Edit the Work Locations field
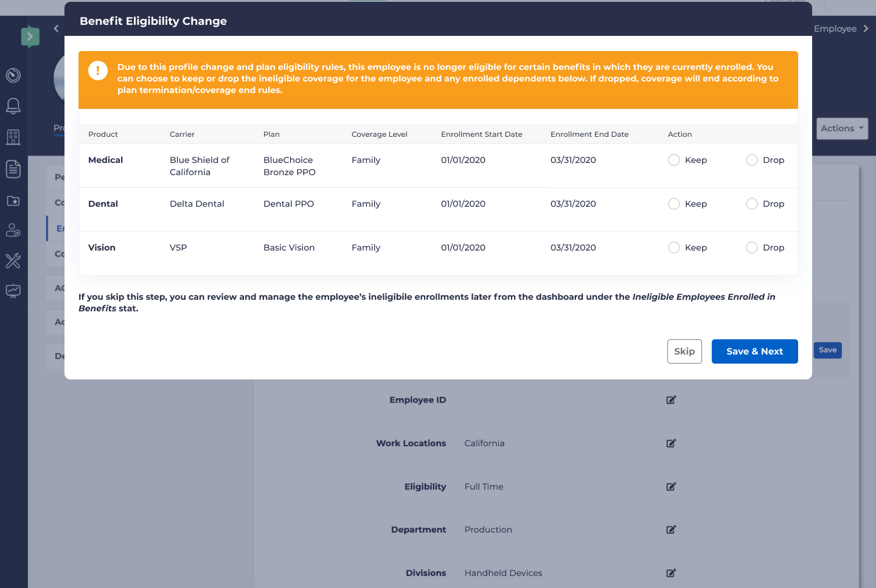 click(x=671, y=443)
